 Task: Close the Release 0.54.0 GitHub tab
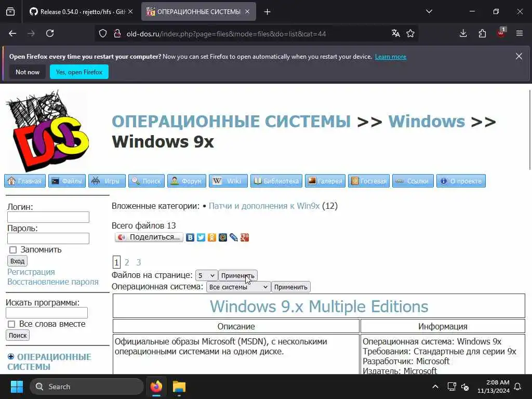coord(130,11)
